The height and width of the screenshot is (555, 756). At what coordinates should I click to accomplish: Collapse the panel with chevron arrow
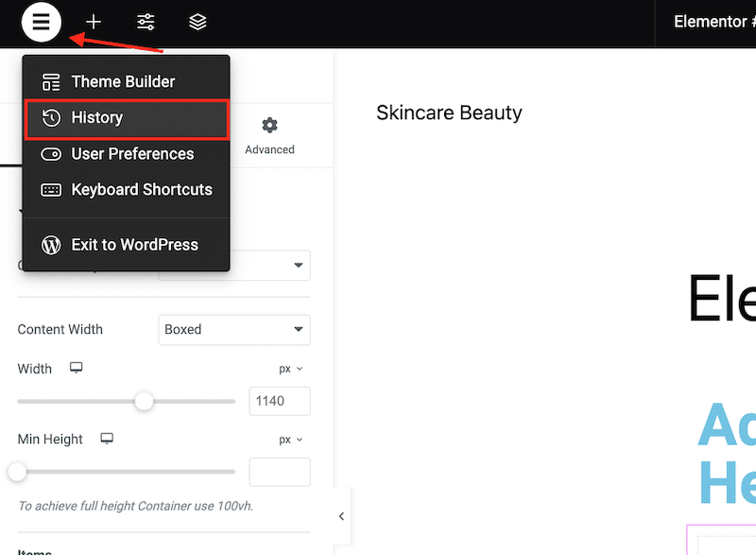point(341,516)
